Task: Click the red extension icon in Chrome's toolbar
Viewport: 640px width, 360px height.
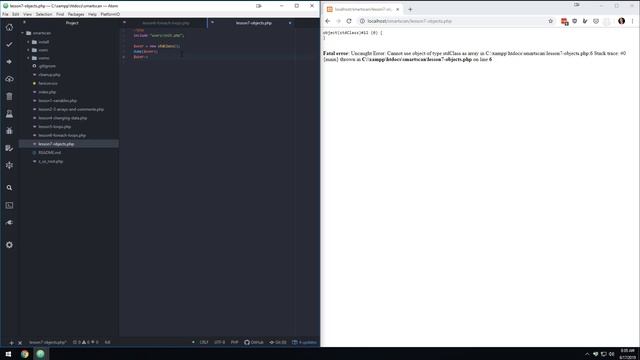Action: coord(564,22)
